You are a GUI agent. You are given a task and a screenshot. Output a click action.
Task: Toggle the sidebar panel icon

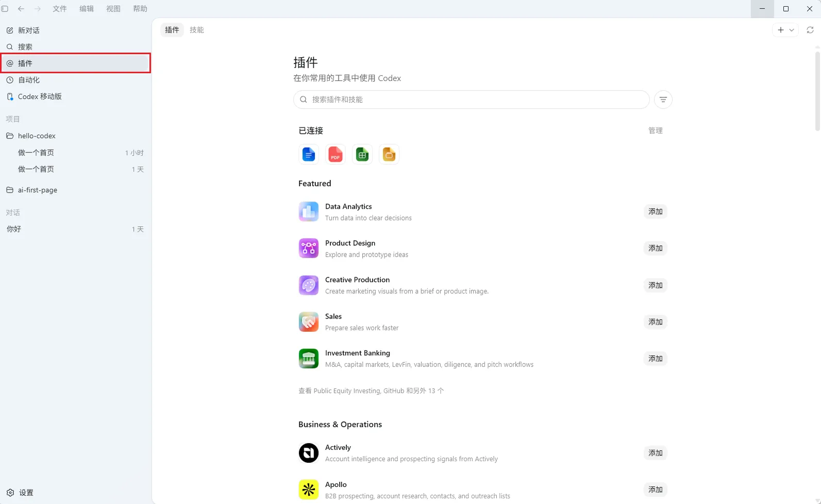pyautogui.click(x=5, y=9)
